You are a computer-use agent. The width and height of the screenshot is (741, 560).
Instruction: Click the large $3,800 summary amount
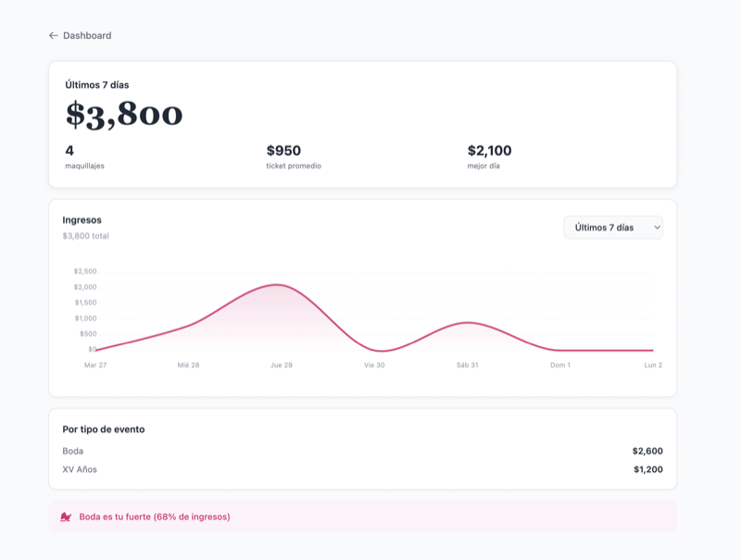(124, 114)
